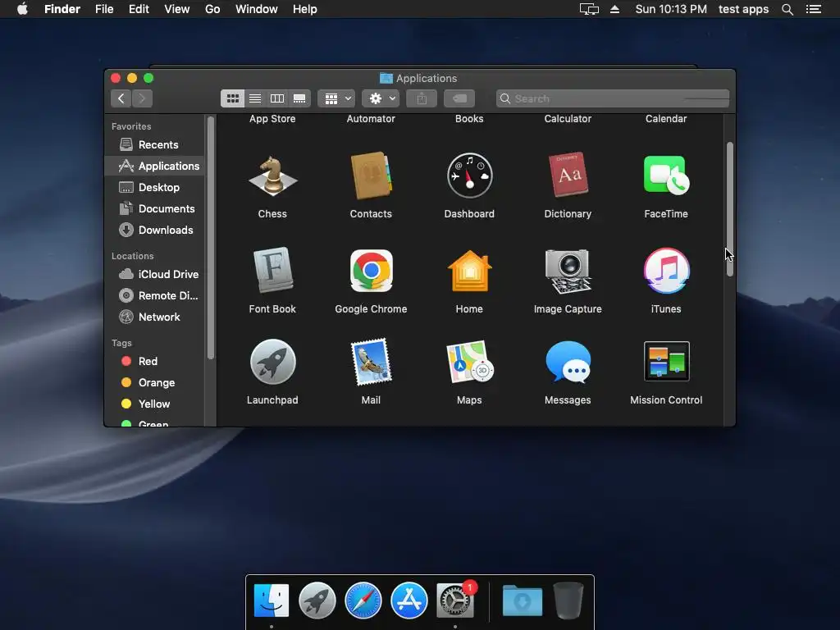This screenshot has height=630, width=840.
Task: Select Recents in the sidebar
Action: 154,144
